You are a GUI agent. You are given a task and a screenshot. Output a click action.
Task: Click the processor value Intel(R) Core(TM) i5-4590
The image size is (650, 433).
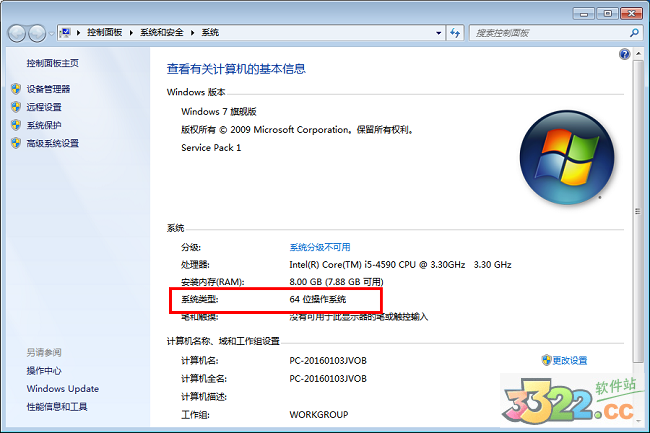click(400, 265)
